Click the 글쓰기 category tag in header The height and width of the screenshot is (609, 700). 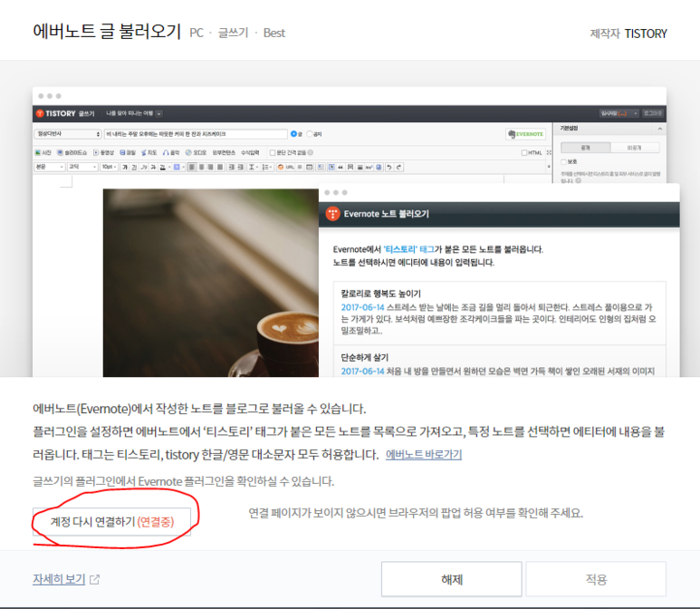(x=233, y=33)
